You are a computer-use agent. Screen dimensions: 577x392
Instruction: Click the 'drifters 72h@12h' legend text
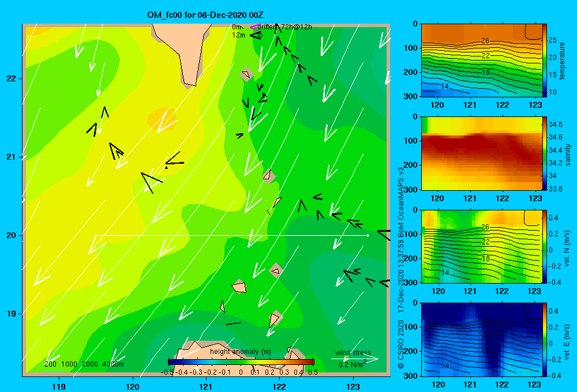point(285,27)
